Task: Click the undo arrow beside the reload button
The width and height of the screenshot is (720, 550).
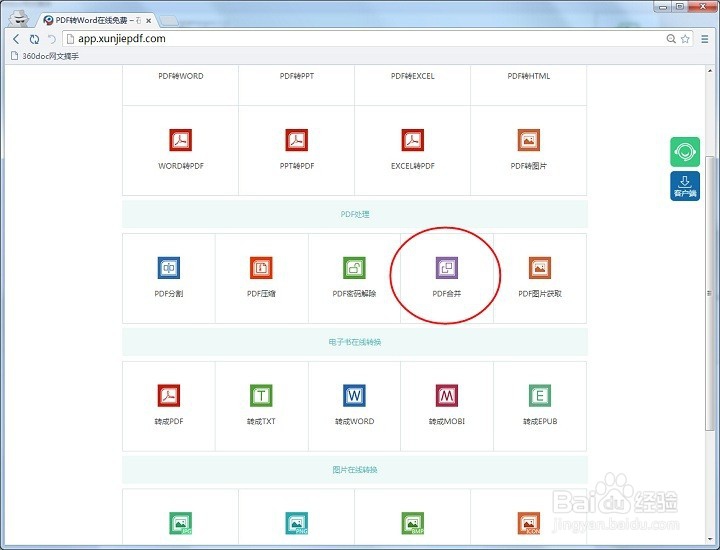Action: [x=51, y=39]
